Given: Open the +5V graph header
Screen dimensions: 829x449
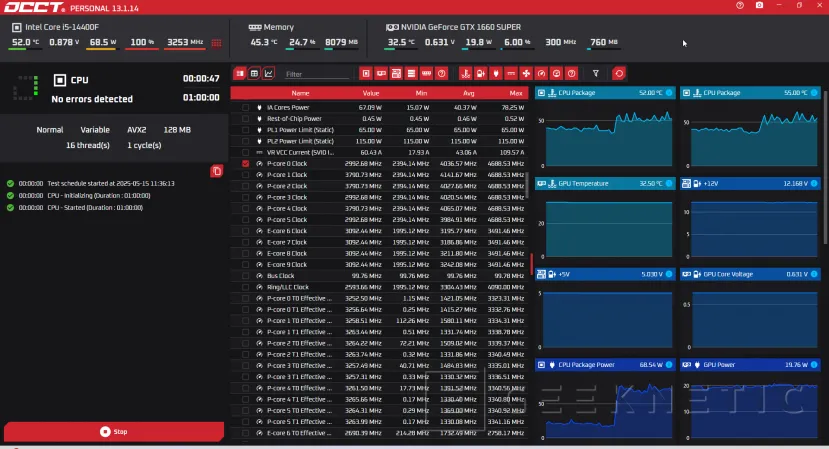Looking at the screenshot, I should (x=605, y=274).
